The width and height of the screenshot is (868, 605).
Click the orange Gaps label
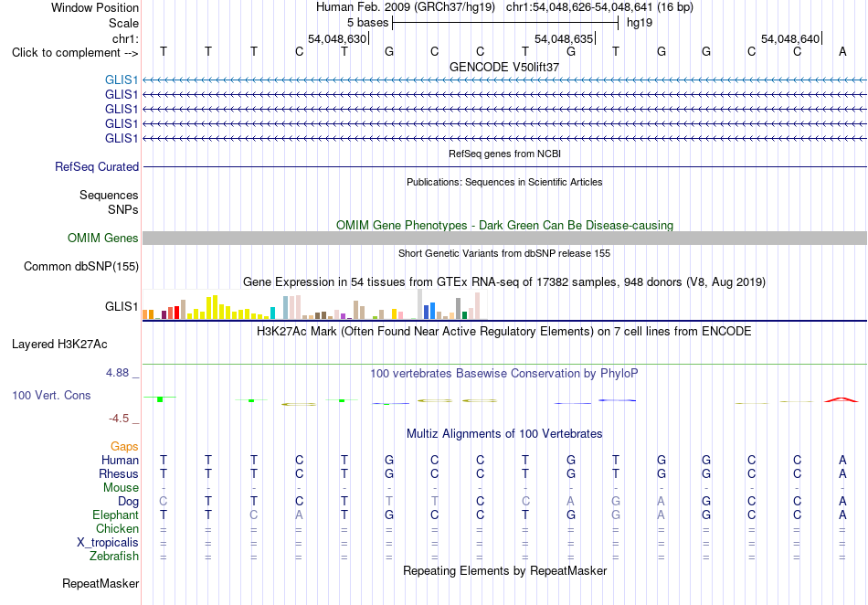tap(124, 446)
